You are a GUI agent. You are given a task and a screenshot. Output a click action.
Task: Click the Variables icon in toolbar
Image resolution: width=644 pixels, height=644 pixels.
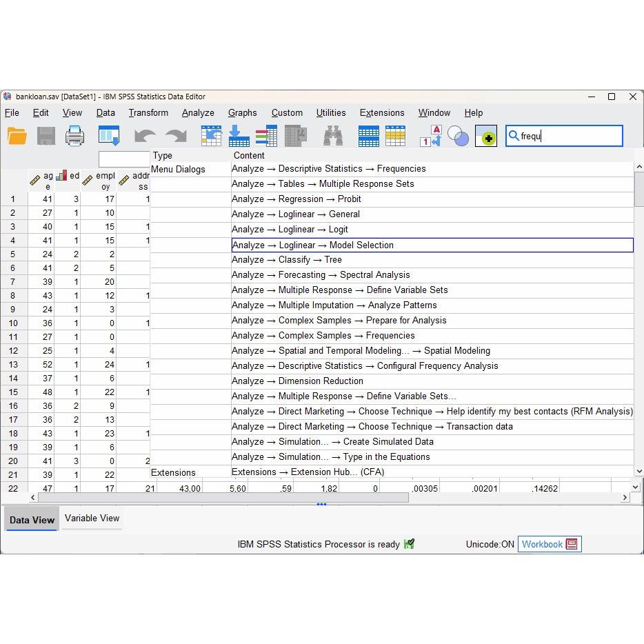(x=266, y=136)
